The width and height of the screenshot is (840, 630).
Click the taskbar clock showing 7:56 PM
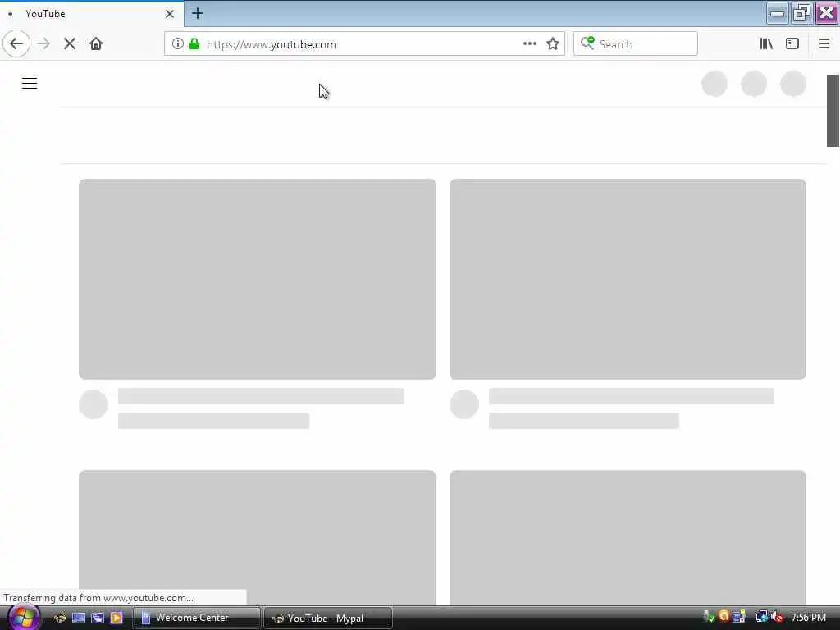click(x=808, y=618)
